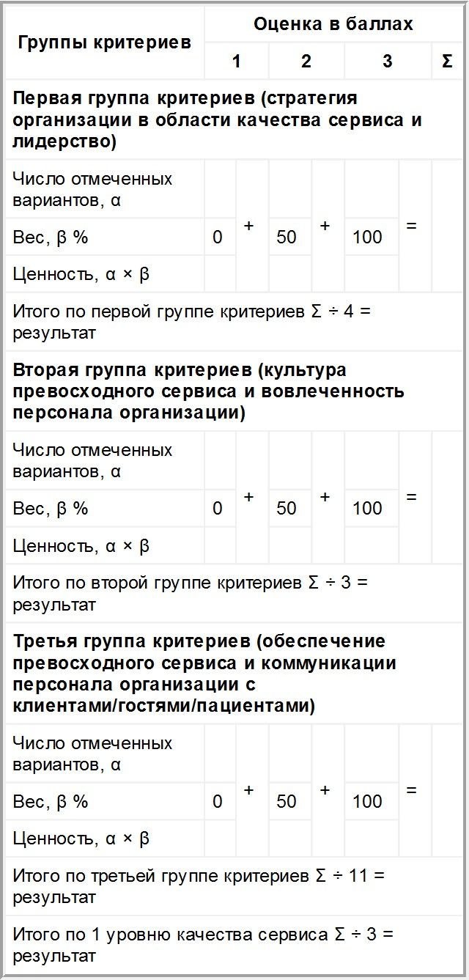469x980 pixels.
Task: Click weight value 100 in third group
Action: tap(367, 801)
